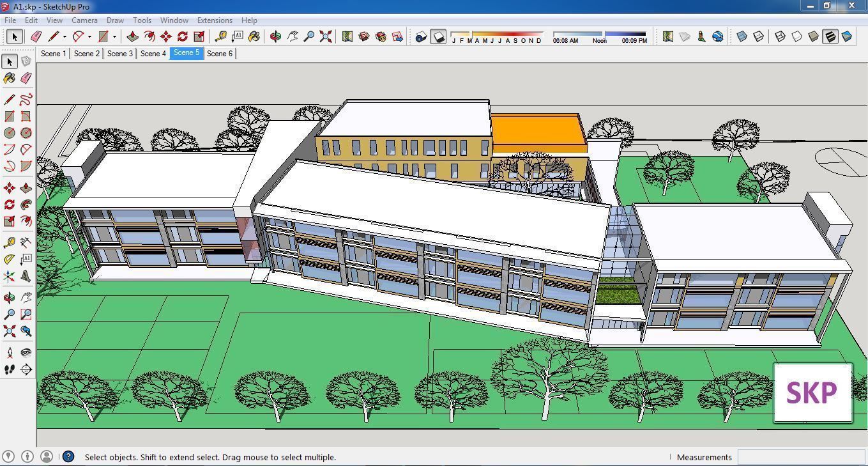Open the Extensions menu
The height and width of the screenshot is (466, 868).
(215, 20)
